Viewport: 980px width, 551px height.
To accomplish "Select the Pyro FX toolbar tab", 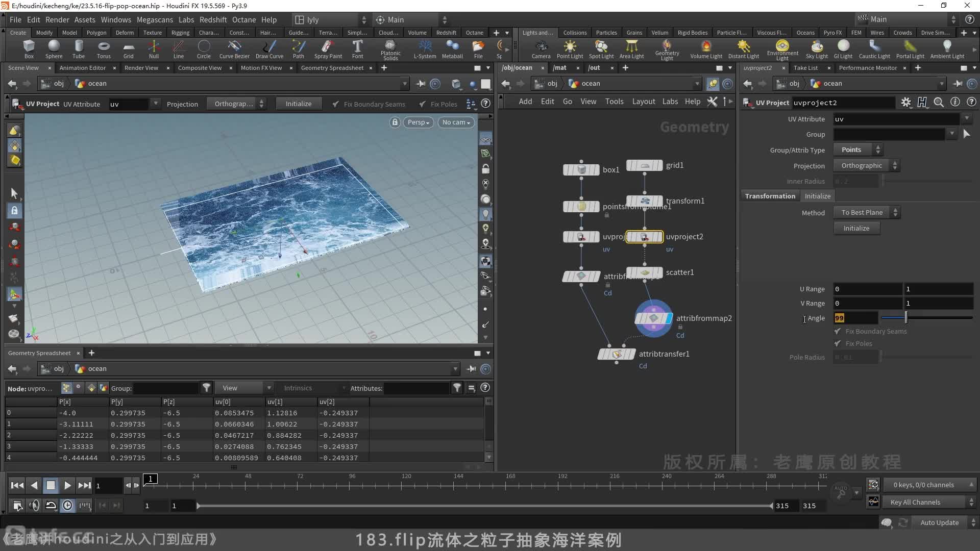I will 834,32.
